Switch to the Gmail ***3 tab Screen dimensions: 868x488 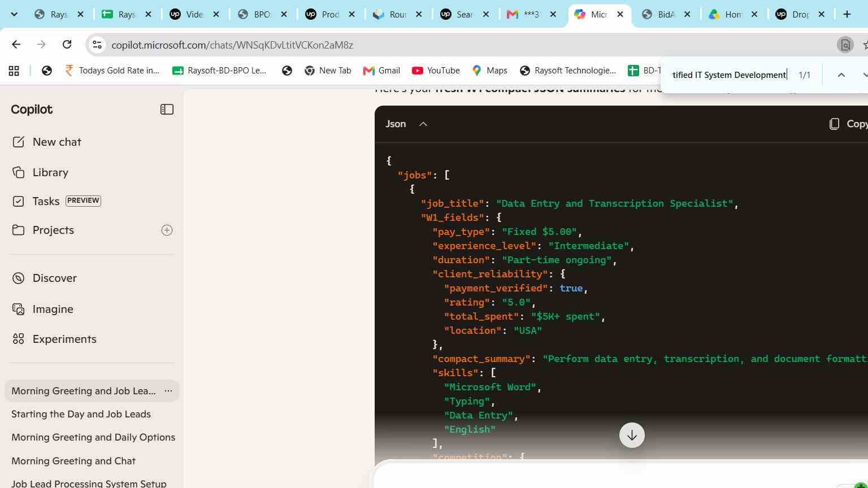click(x=532, y=14)
